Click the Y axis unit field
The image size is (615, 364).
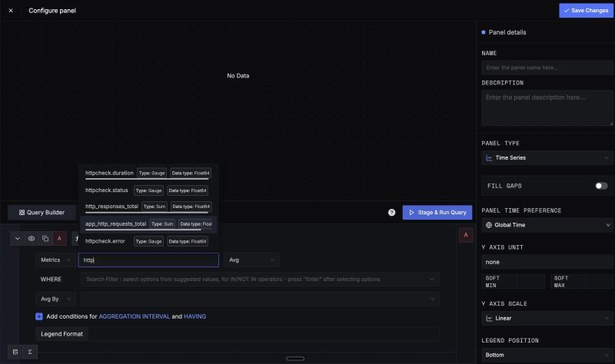tap(547, 262)
